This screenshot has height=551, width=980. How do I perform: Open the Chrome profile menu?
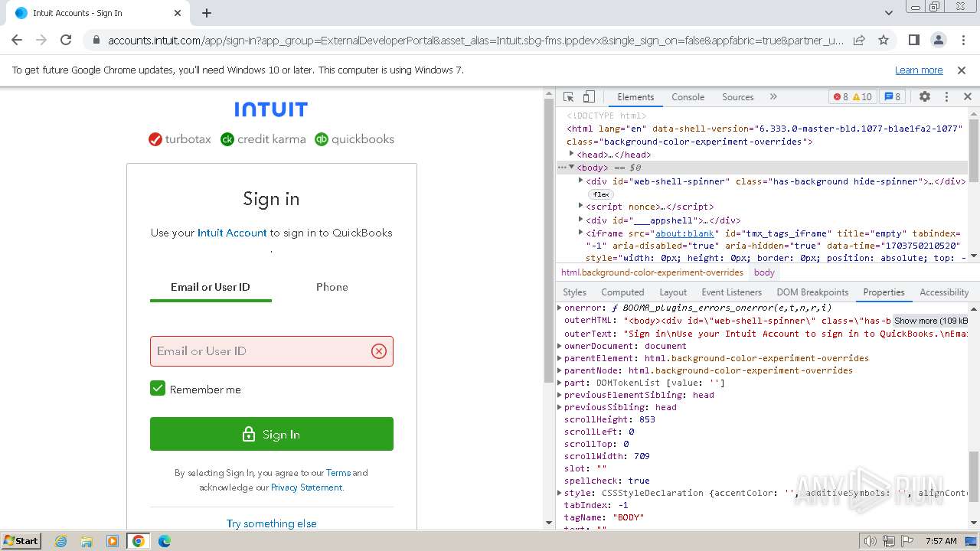pyautogui.click(x=939, y=40)
